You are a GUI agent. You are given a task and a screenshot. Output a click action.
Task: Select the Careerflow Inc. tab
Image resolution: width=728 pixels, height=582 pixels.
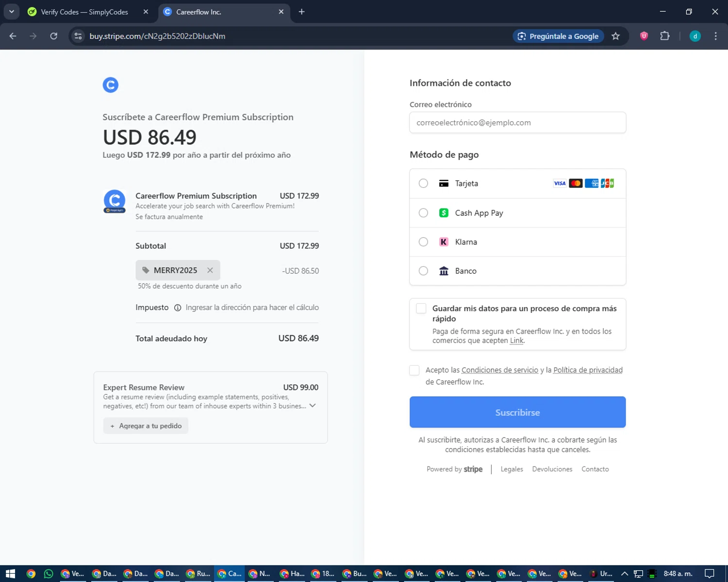223,12
